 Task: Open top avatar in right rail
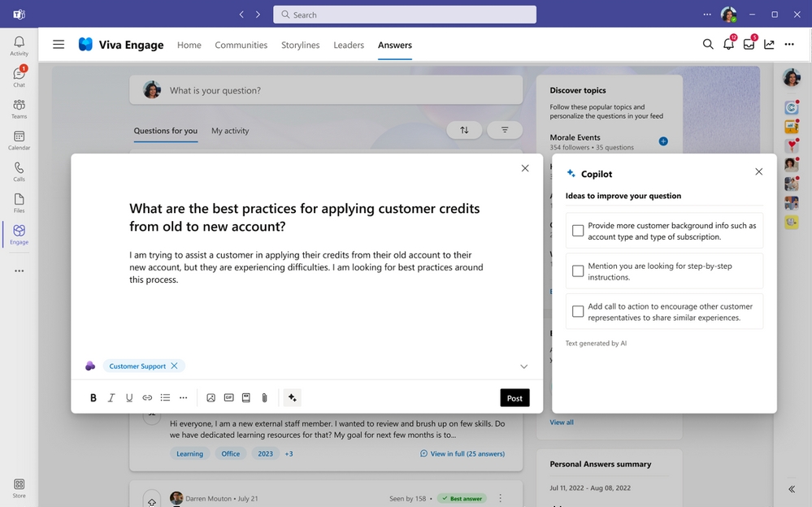792,78
